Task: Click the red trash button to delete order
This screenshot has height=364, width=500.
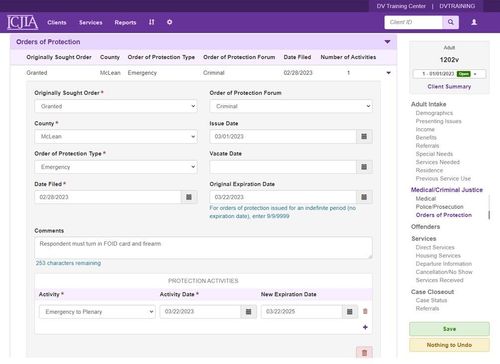Action: tap(364, 353)
